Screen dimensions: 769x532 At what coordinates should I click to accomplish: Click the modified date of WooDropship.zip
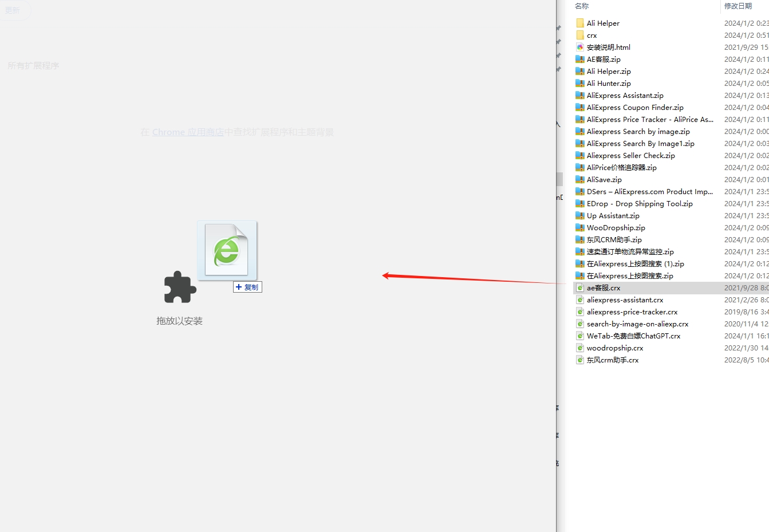(746, 227)
